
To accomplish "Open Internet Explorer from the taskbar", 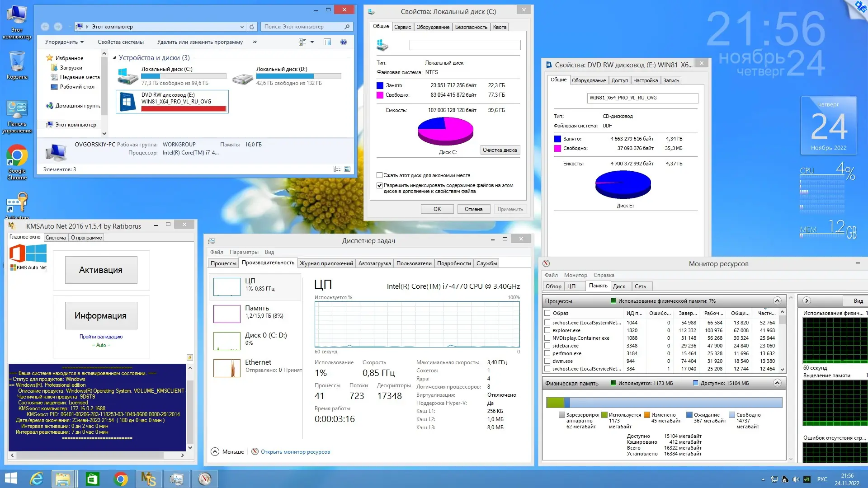I will (36, 479).
